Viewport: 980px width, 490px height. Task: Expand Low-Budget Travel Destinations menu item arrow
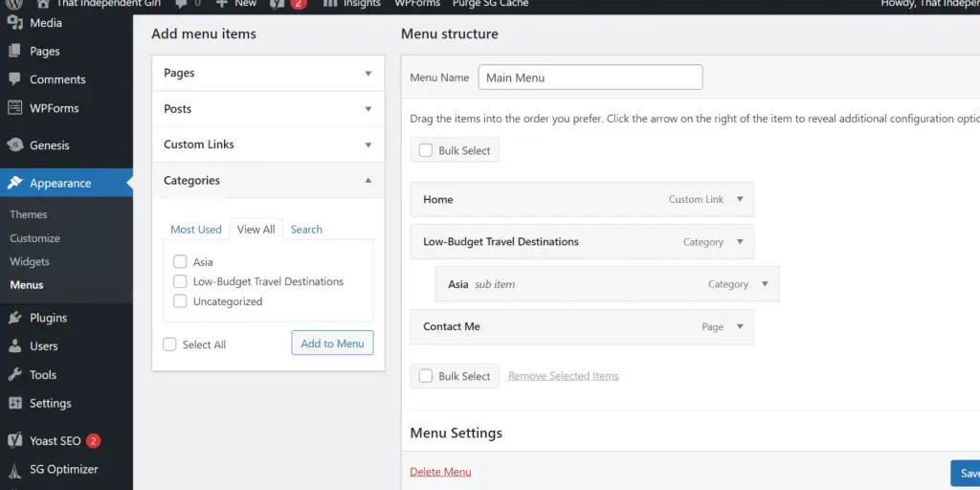pos(740,242)
